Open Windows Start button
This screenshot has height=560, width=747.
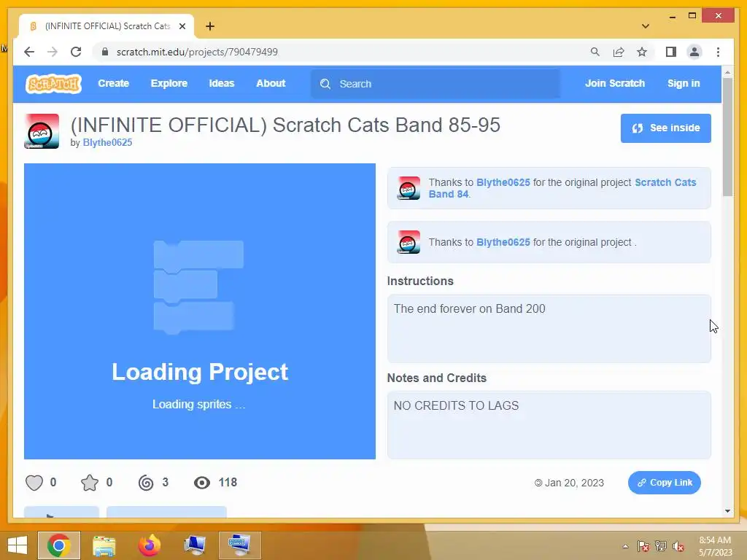(x=18, y=545)
